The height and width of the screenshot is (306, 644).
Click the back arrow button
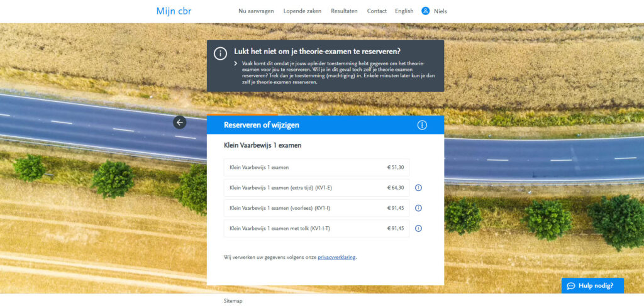pos(180,123)
